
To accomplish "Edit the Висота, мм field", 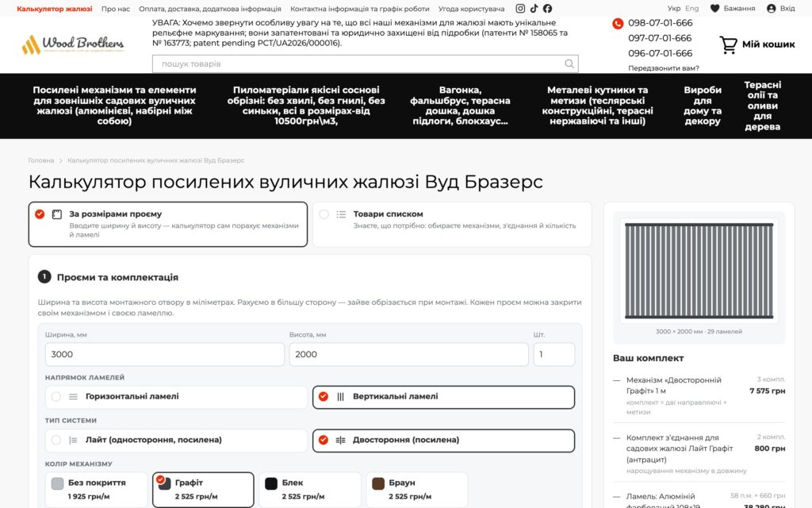I will tap(408, 355).
